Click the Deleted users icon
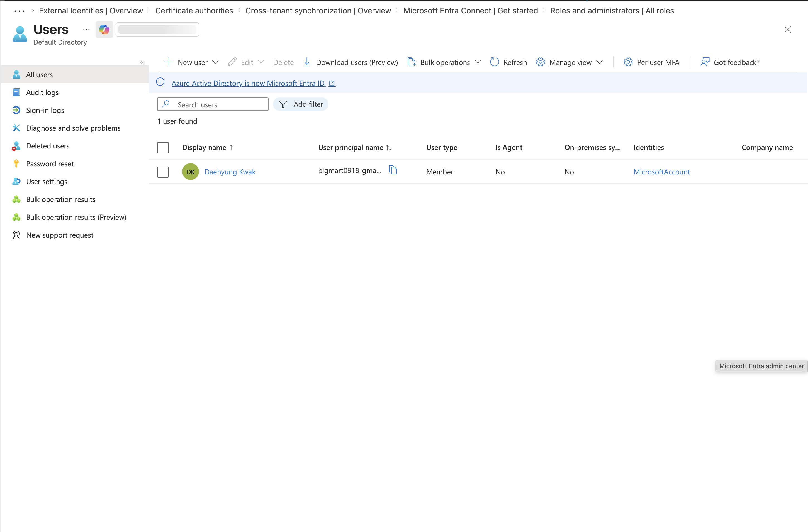The image size is (808, 532). (x=16, y=146)
